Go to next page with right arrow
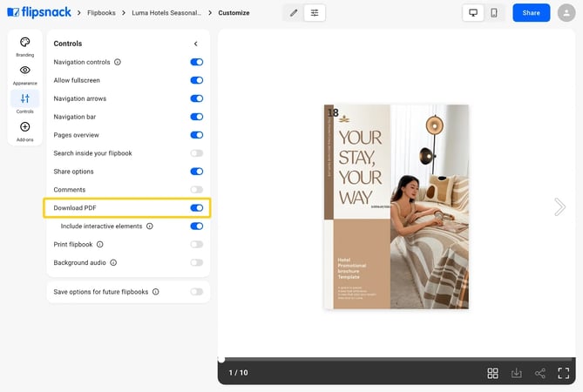This screenshot has width=583, height=392. (x=559, y=207)
